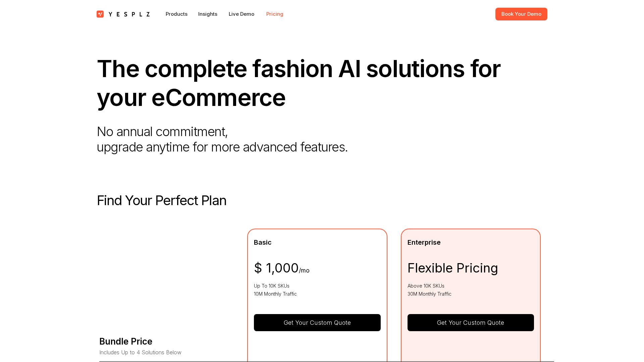Click the '30M Monthly Traffic' line
The width and height of the screenshot is (644, 362).
click(429, 294)
